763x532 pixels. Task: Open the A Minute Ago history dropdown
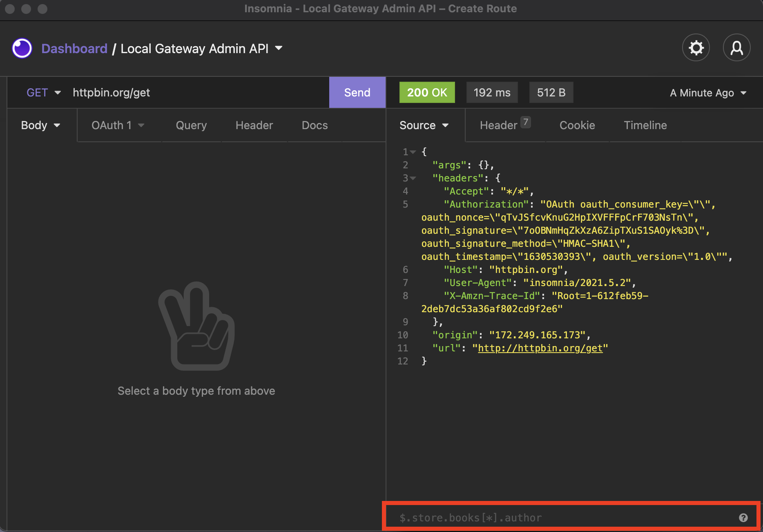(x=708, y=93)
